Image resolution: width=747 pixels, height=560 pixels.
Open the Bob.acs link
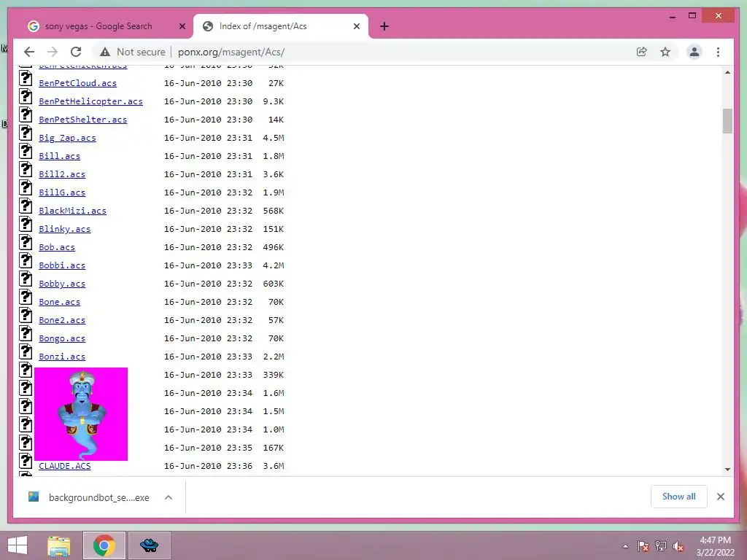[x=57, y=247]
